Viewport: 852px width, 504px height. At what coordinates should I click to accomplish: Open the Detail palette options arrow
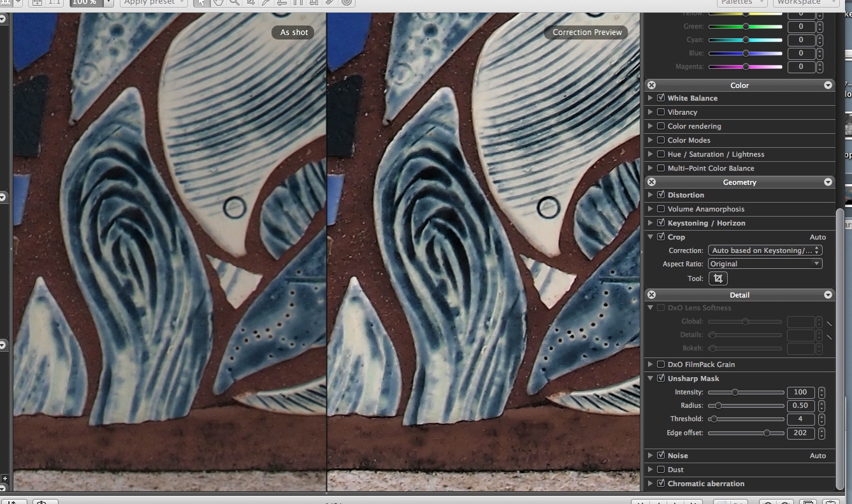pyautogui.click(x=828, y=295)
